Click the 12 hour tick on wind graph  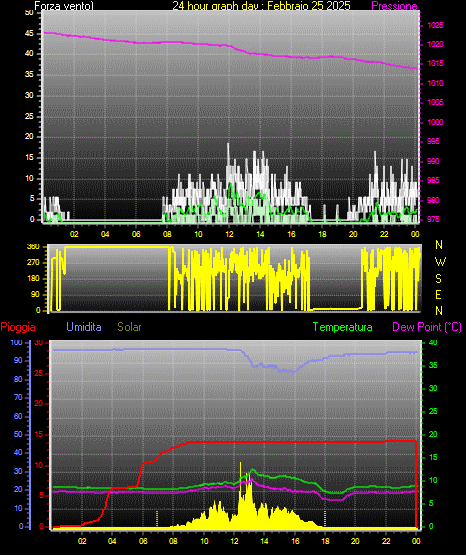[229, 234]
